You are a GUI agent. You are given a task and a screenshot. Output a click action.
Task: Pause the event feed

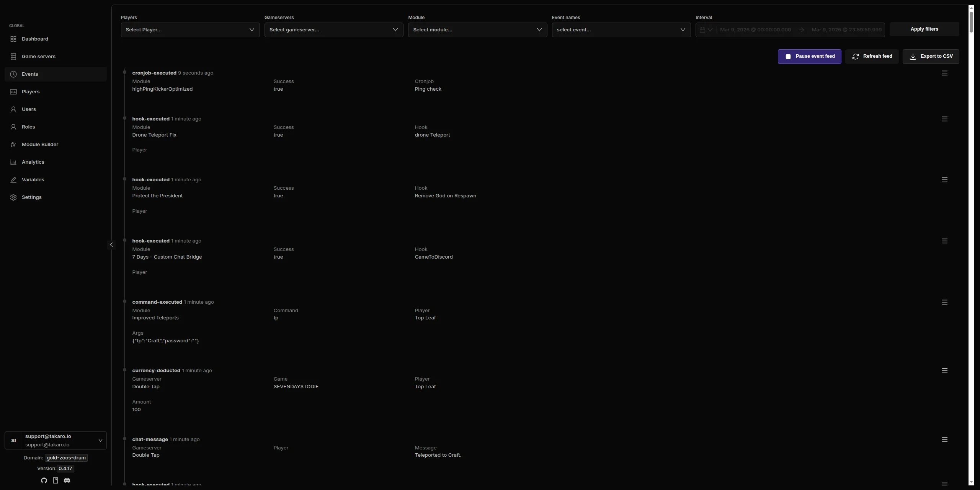809,56
